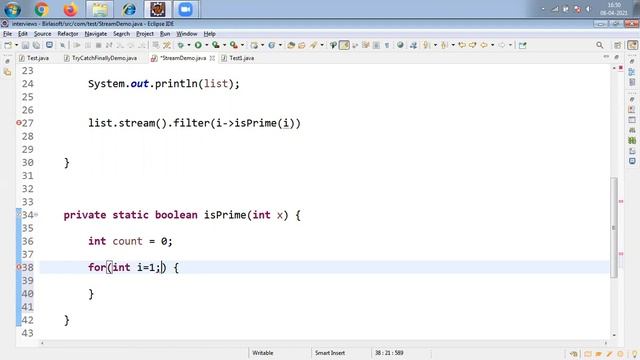640x360 pixels.
Task: Click the Package Explorer side icon
Action: tap(7, 72)
